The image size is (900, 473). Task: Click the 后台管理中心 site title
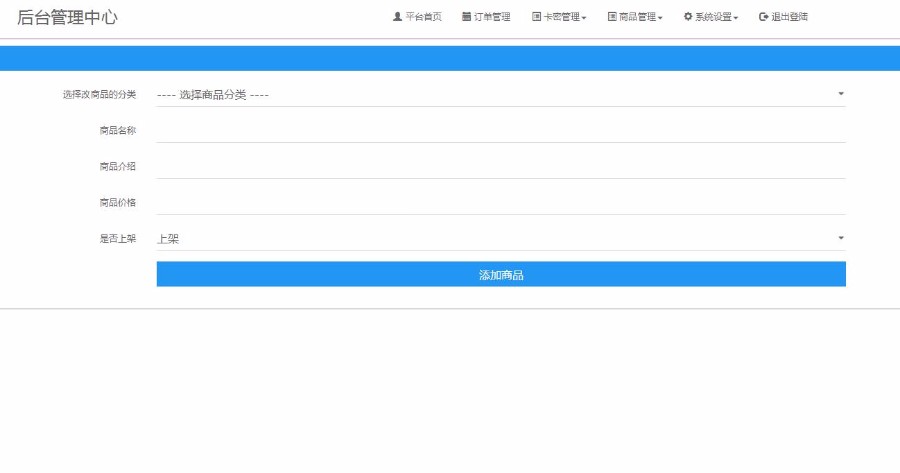(67, 17)
